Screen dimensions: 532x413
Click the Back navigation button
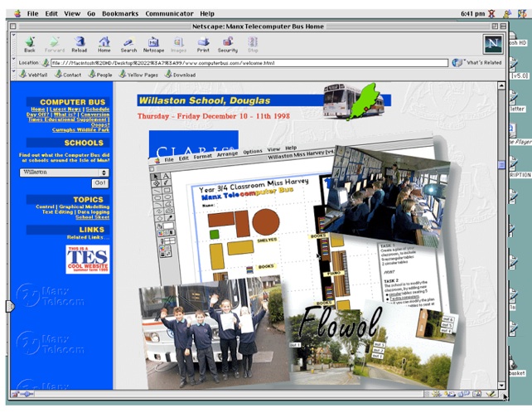tap(30, 43)
